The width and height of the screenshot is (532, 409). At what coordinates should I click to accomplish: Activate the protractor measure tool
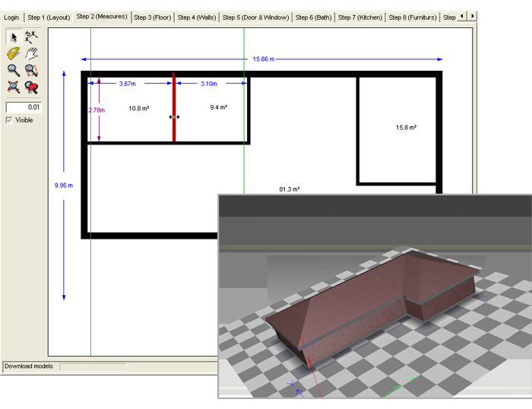[14, 53]
